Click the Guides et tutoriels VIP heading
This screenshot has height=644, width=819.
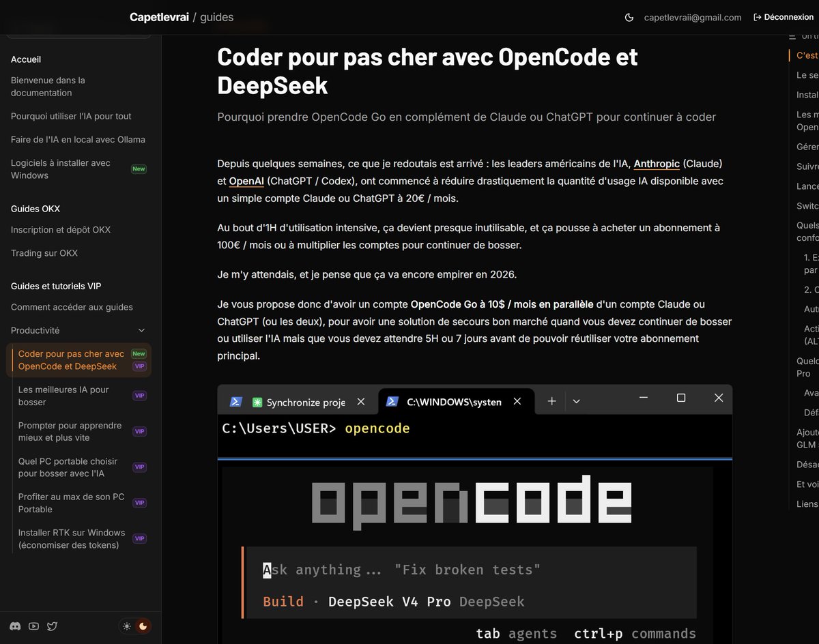pyautogui.click(x=56, y=286)
